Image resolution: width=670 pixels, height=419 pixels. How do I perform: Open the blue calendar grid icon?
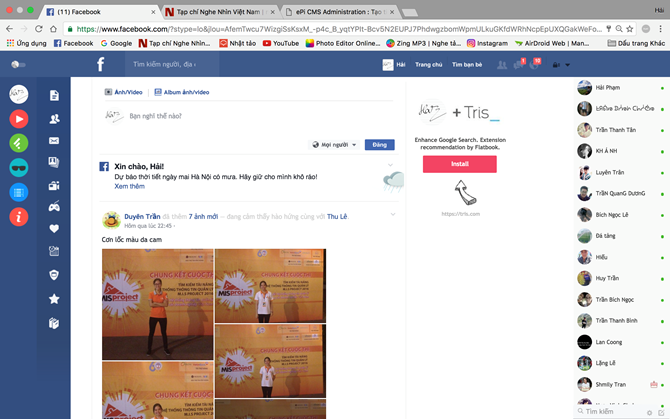pos(19,192)
